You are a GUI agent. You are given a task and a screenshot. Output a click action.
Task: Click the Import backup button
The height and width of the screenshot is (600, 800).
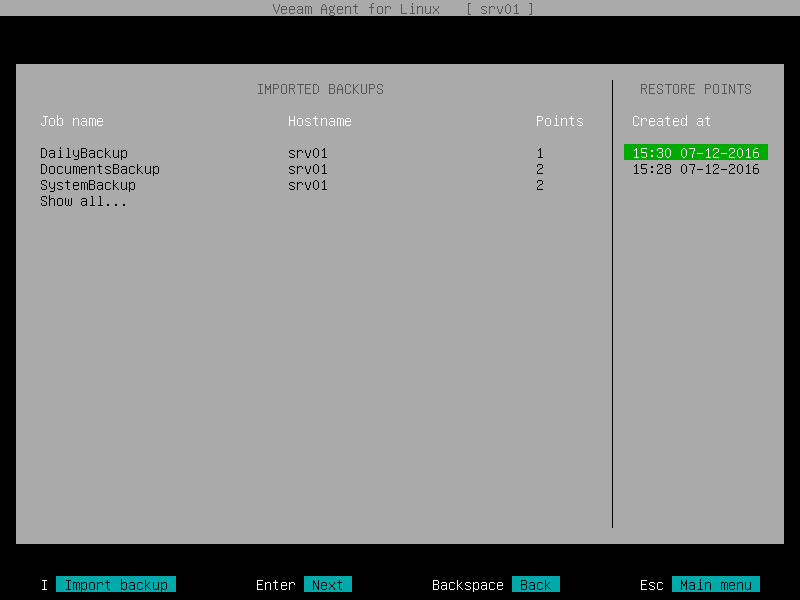(x=116, y=585)
